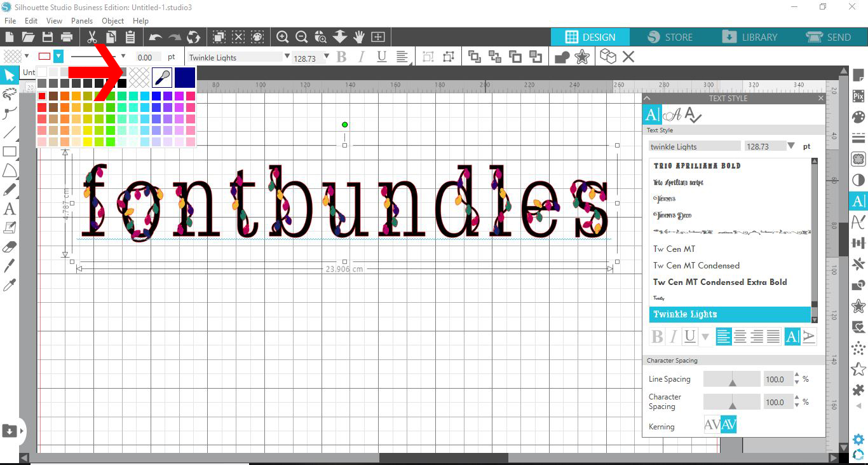Screen dimensions: 868x465
Task: Open the Panels menu
Action: [82, 21]
